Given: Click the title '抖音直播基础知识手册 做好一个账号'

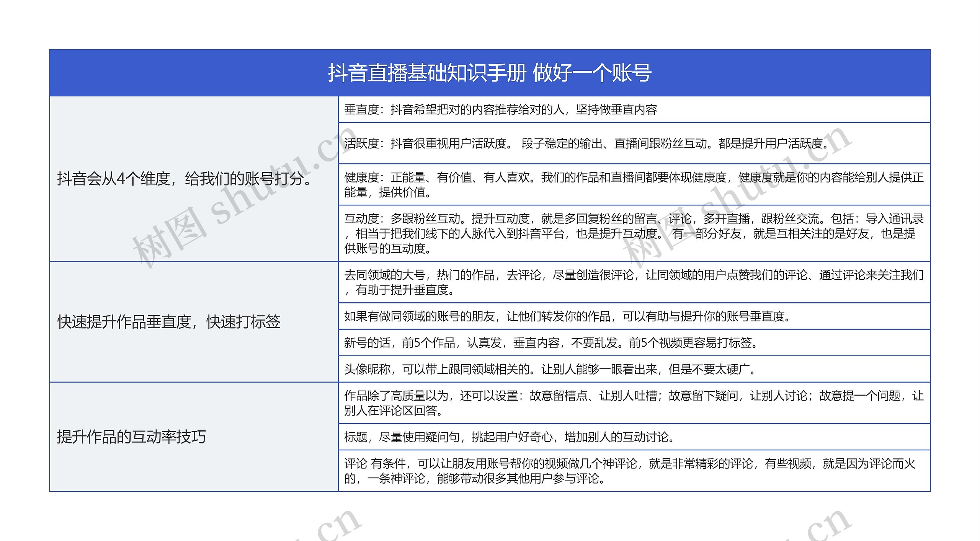Looking at the screenshot, I should pos(490,73).
